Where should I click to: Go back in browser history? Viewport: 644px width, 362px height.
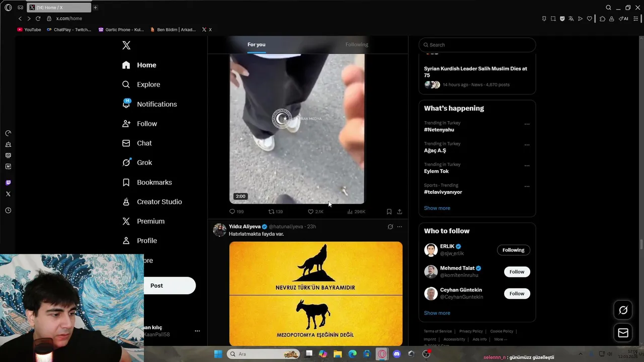(20, 19)
